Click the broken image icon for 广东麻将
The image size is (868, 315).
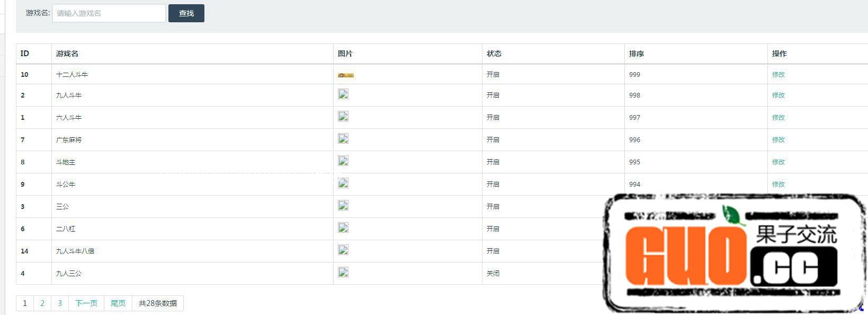343,139
